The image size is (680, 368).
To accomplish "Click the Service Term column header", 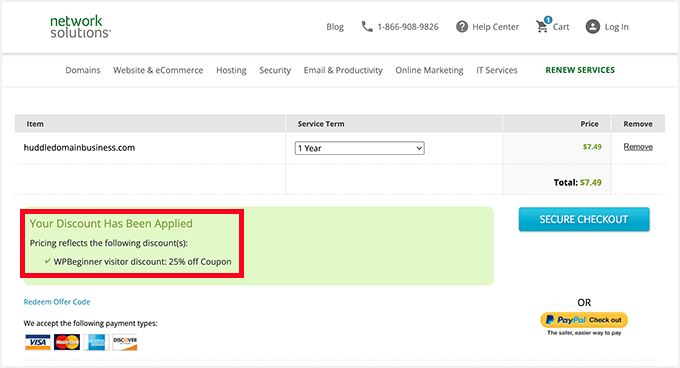I will pyautogui.click(x=321, y=124).
